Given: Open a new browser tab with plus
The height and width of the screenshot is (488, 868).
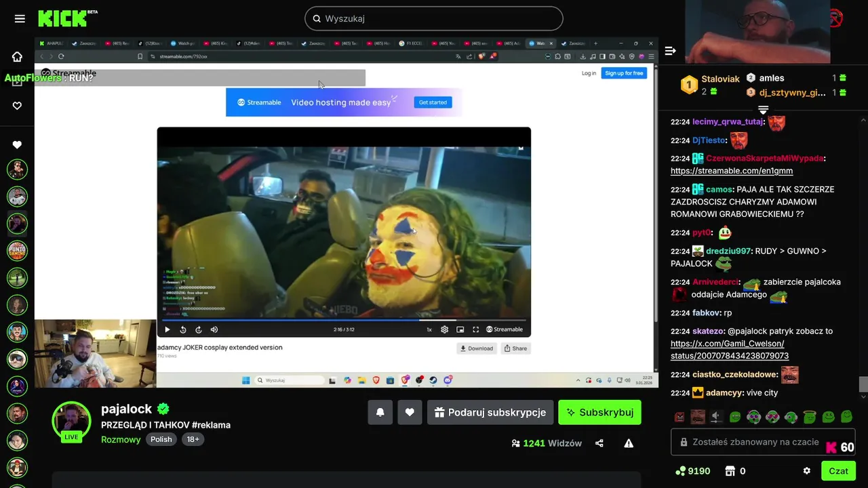Looking at the screenshot, I should 595,43.
